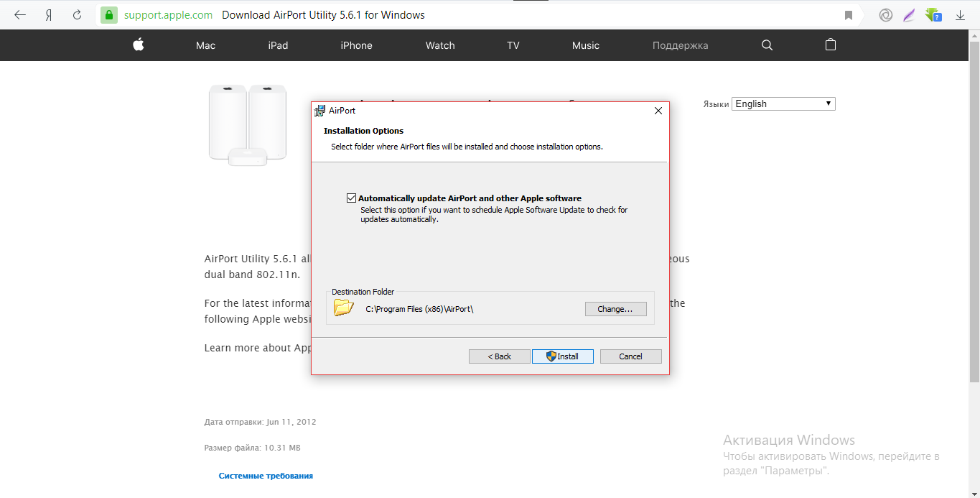Click the browser back arrow
The width and height of the screenshot is (980, 498).
20,15
